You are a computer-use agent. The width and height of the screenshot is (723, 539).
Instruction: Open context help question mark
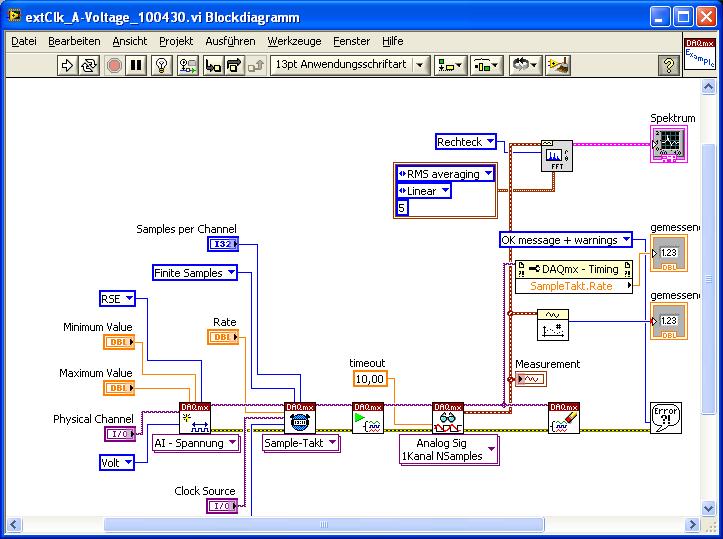669,65
